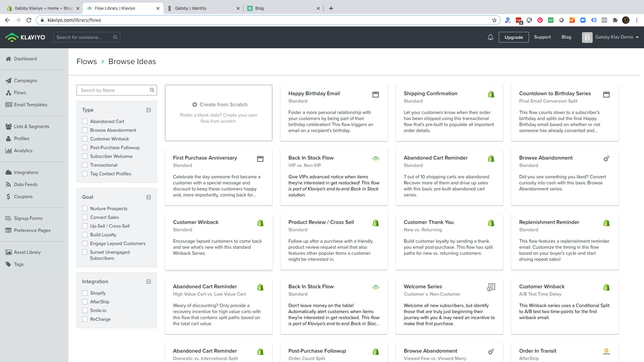The width and height of the screenshot is (644, 362).
Task: Click the Klaviyo logo in header
Action: [x=25, y=37]
